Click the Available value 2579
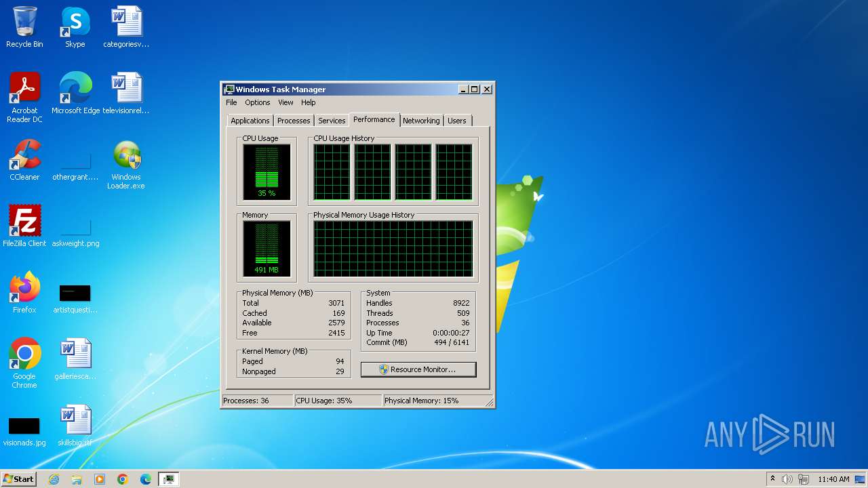 click(x=336, y=323)
